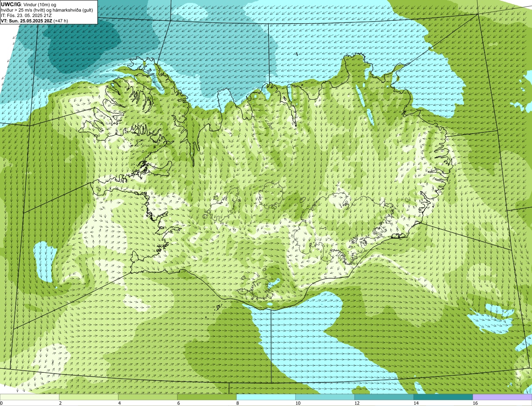Click the legend scale label "12"
This screenshot has width=532, height=406.
[x=357, y=403]
